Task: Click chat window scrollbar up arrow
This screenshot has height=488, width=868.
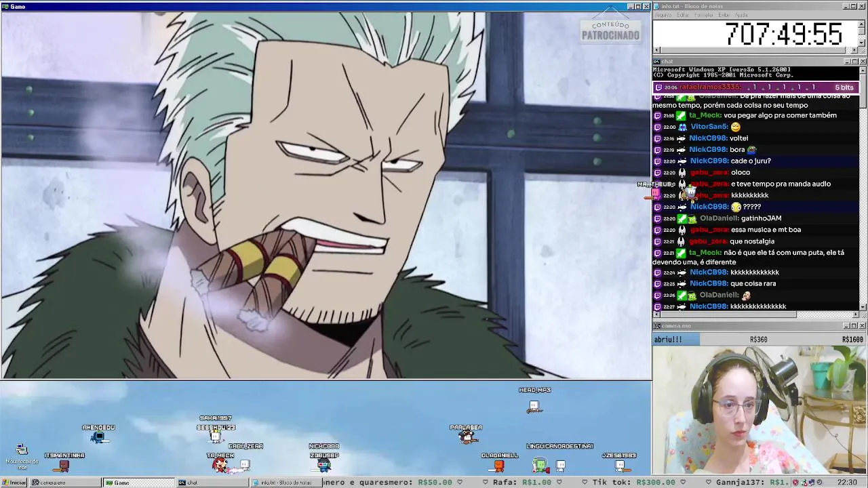Action: pyautogui.click(x=863, y=70)
